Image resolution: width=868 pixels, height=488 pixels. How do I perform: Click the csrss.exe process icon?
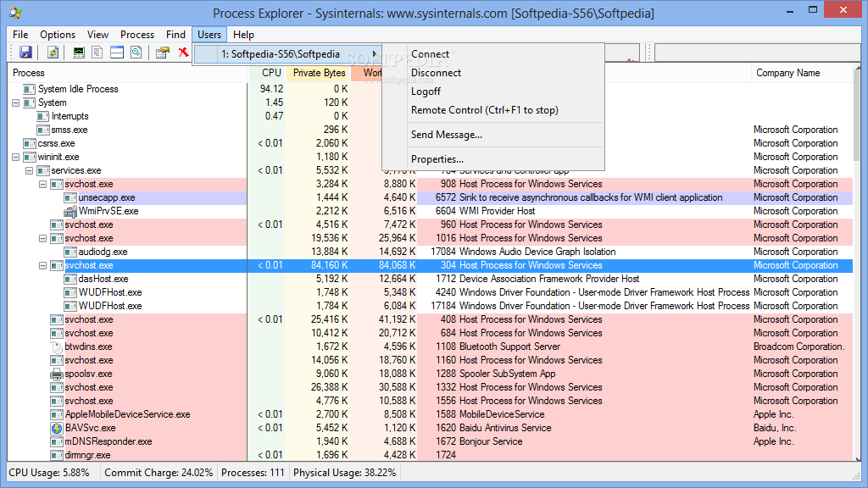(30, 143)
